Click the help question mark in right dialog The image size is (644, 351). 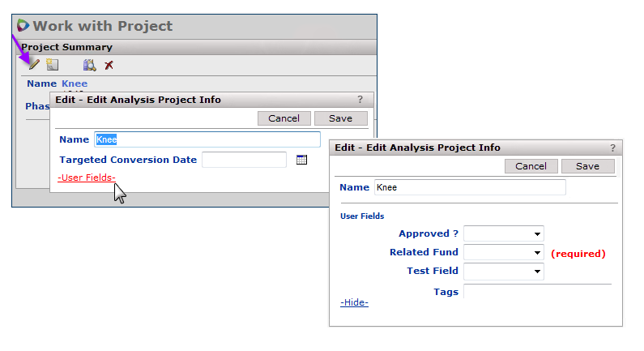point(612,148)
